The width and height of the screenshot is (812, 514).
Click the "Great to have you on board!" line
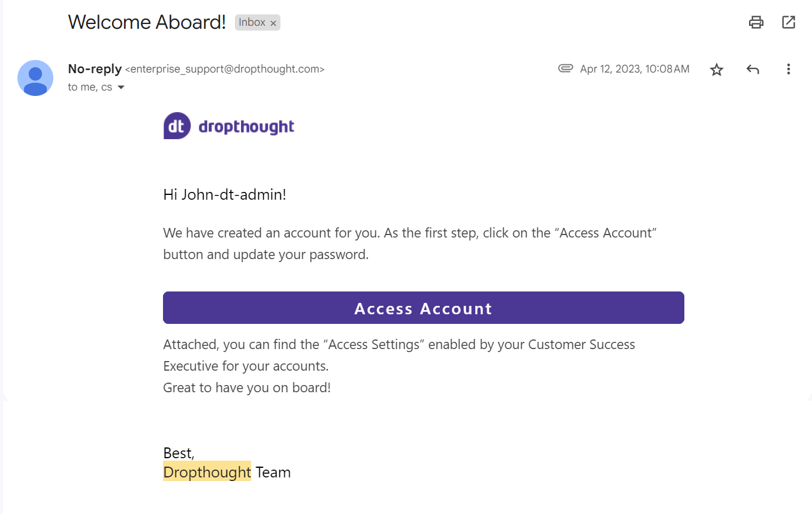[247, 387]
